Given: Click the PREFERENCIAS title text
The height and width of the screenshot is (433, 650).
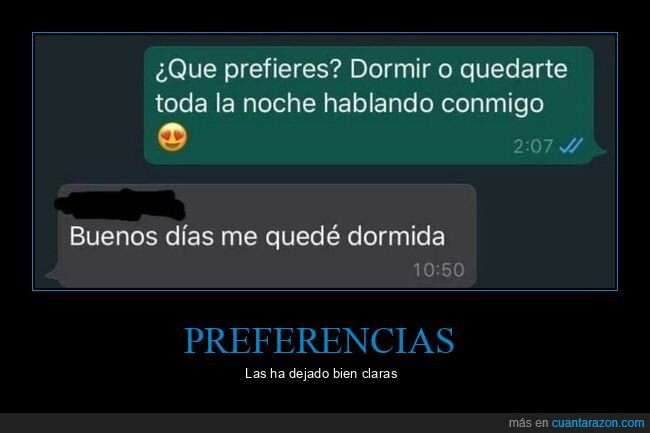Looking at the screenshot, I should pyautogui.click(x=319, y=341).
